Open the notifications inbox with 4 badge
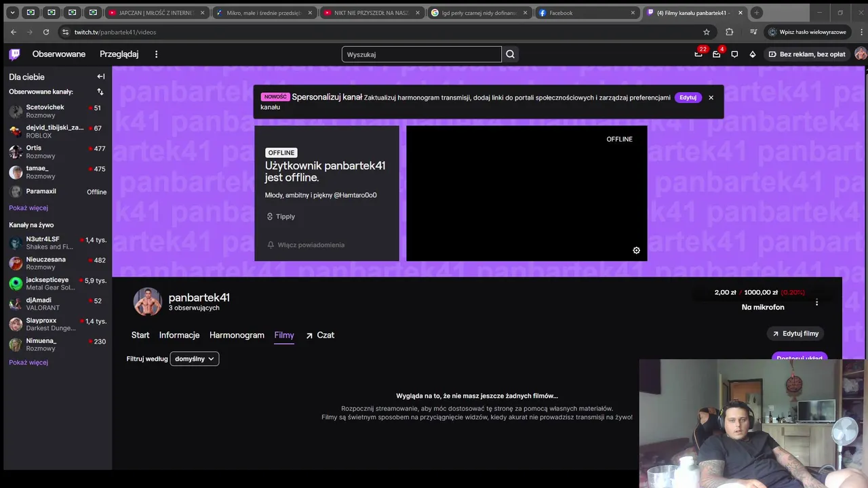The width and height of the screenshot is (868, 488). (717, 54)
